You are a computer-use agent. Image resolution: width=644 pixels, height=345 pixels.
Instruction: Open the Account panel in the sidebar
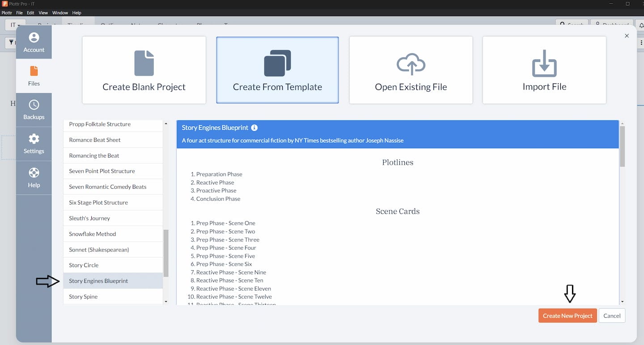tap(34, 42)
